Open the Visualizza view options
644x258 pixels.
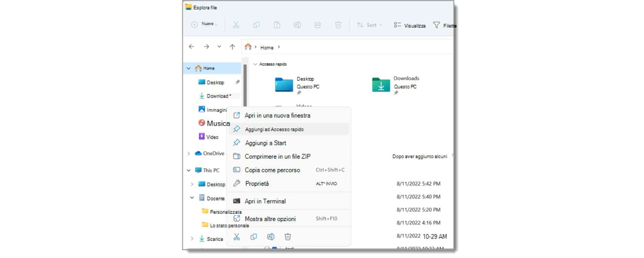point(410,26)
